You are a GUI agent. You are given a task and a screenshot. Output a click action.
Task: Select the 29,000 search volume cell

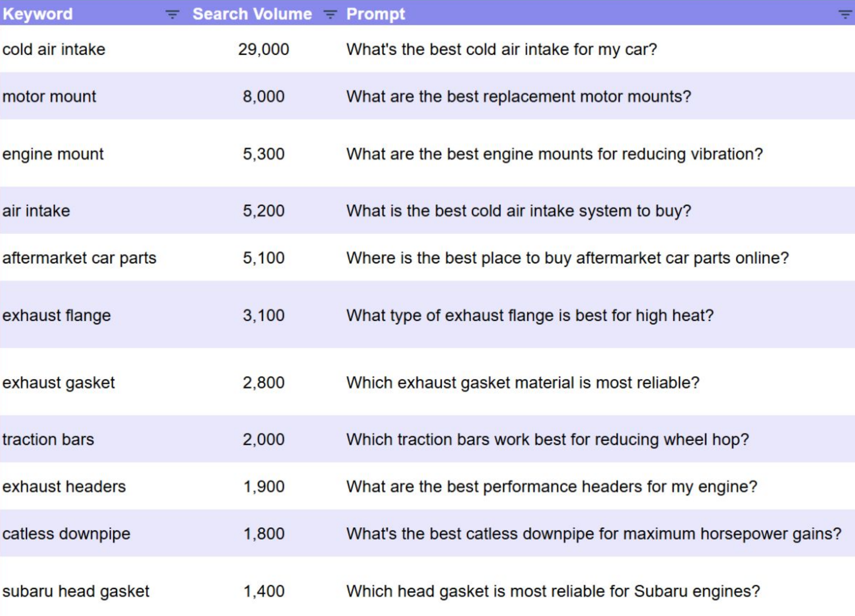point(263,49)
